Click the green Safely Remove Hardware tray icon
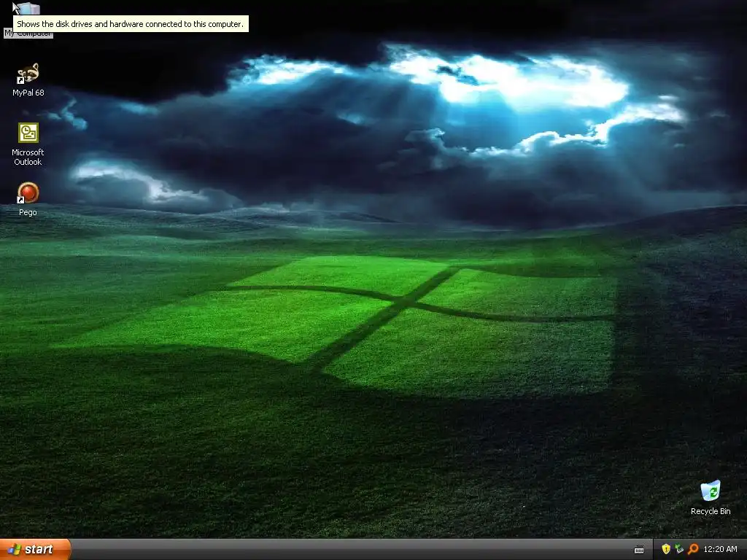The height and width of the screenshot is (560, 747). coord(679,549)
